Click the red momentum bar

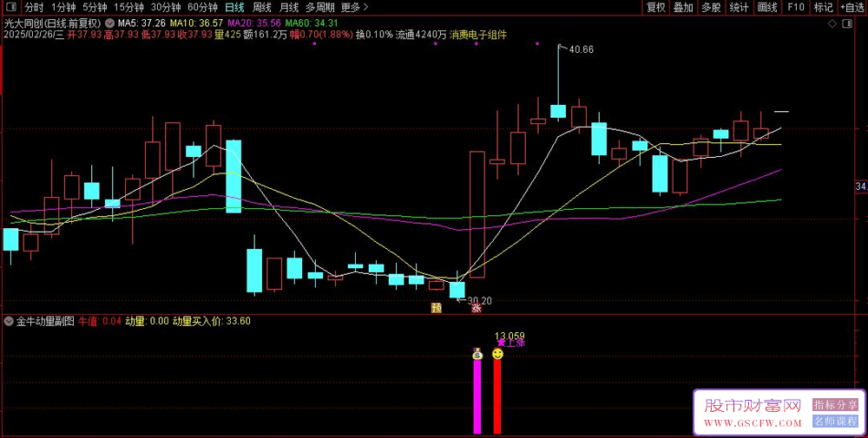[x=497, y=396]
